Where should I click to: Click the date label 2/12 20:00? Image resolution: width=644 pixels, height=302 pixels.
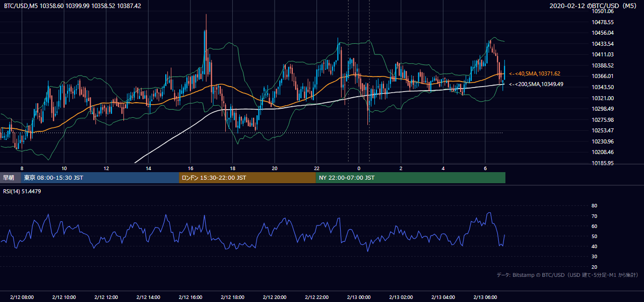pos(275,297)
